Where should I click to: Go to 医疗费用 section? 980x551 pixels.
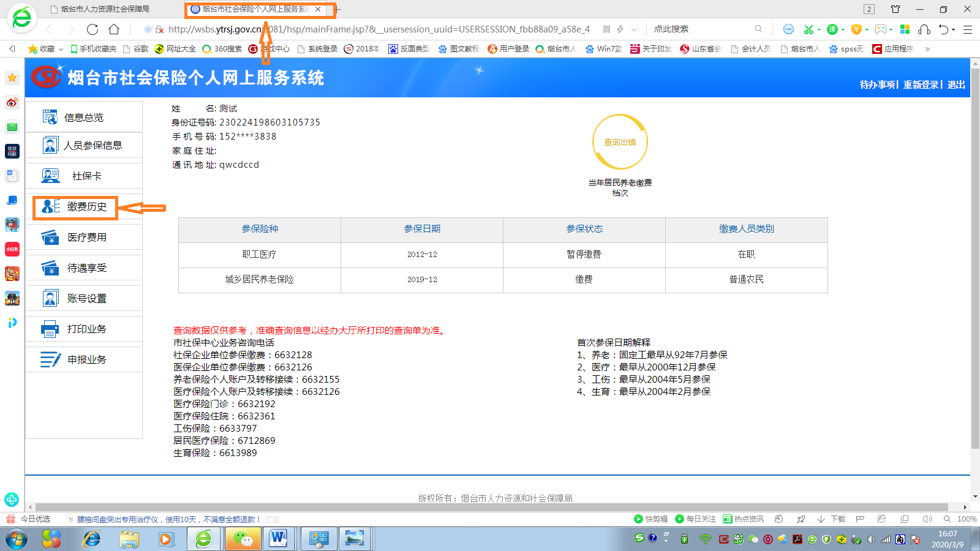pyautogui.click(x=84, y=237)
